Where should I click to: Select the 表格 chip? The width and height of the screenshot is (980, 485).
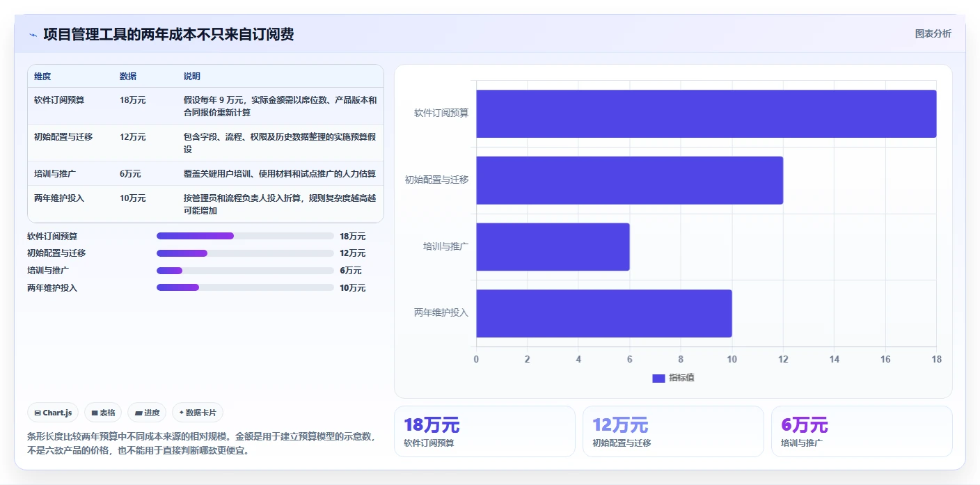[x=103, y=413]
